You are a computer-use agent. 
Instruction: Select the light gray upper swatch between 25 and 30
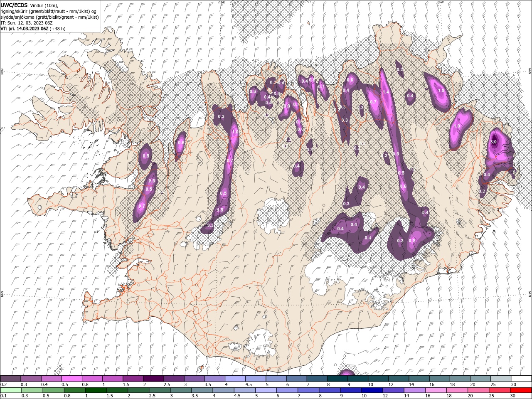coord(500,379)
